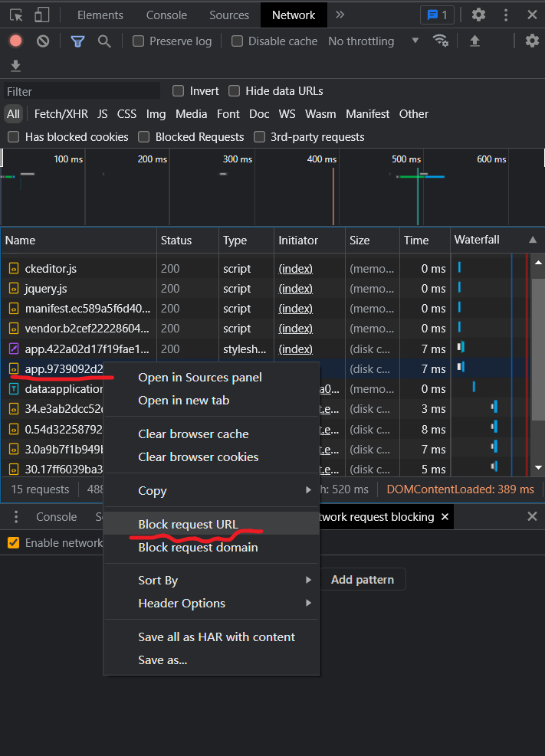Image resolution: width=545 pixels, height=756 pixels.
Task: Toggle Hide data URLs checkbox
Action: tap(234, 91)
